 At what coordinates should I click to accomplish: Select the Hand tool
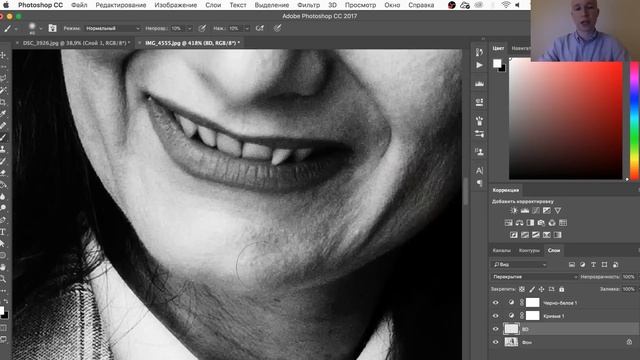click(3, 267)
